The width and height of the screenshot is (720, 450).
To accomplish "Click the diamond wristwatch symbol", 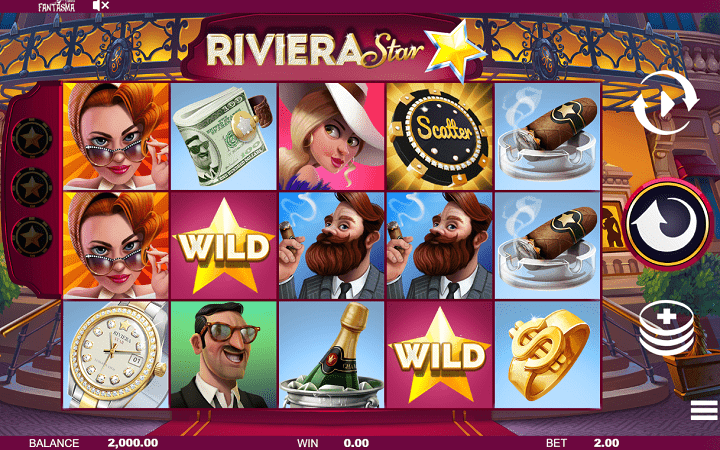I will tap(116, 354).
